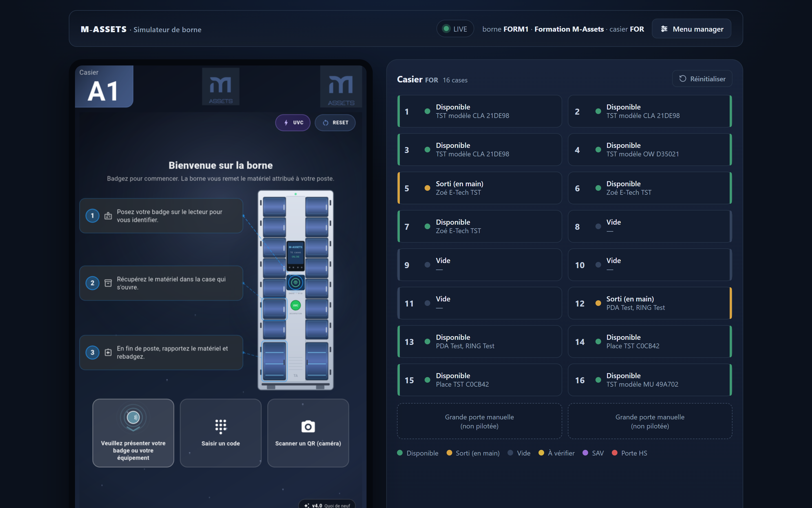Screen dimensions: 812x508
Task: Click the green UVC button on locker image
Action: (x=295, y=305)
